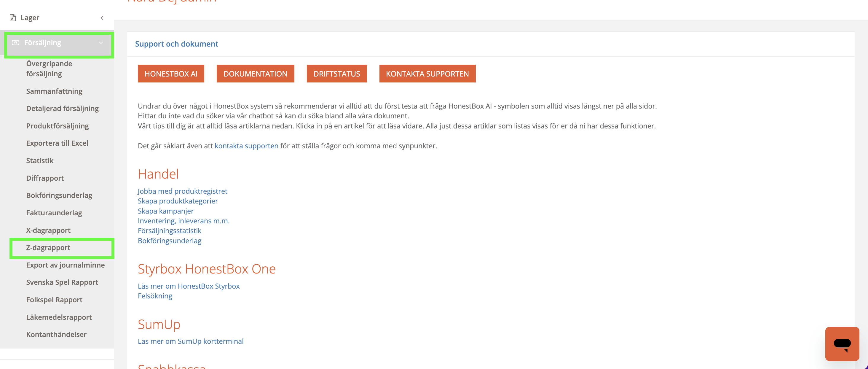Follow the inline kontakta supporten link
This screenshot has width=868, height=369.
click(246, 146)
